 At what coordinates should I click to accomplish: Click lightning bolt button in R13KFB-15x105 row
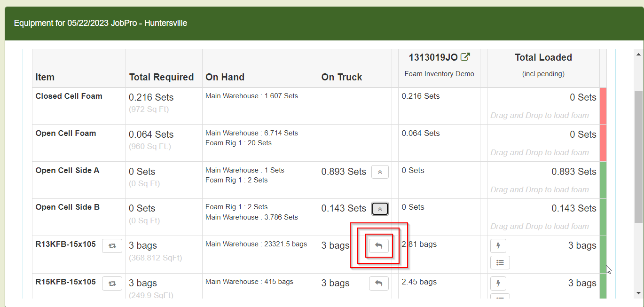[498, 246]
